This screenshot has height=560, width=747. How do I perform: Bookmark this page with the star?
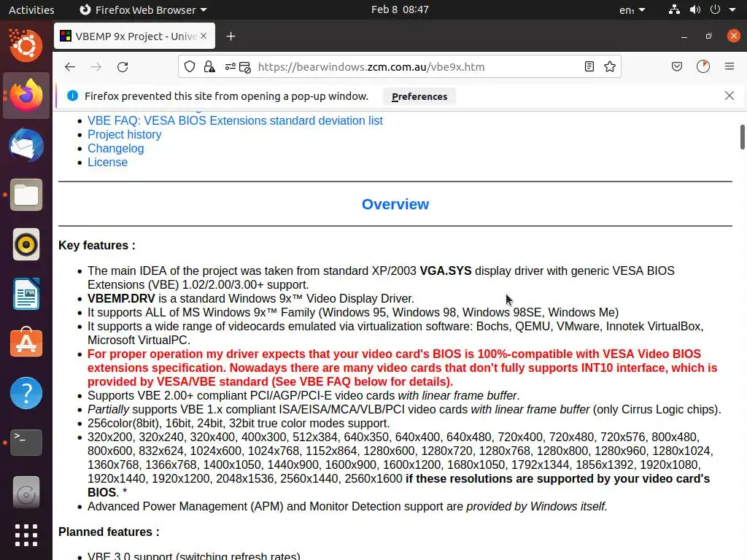point(610,66)
